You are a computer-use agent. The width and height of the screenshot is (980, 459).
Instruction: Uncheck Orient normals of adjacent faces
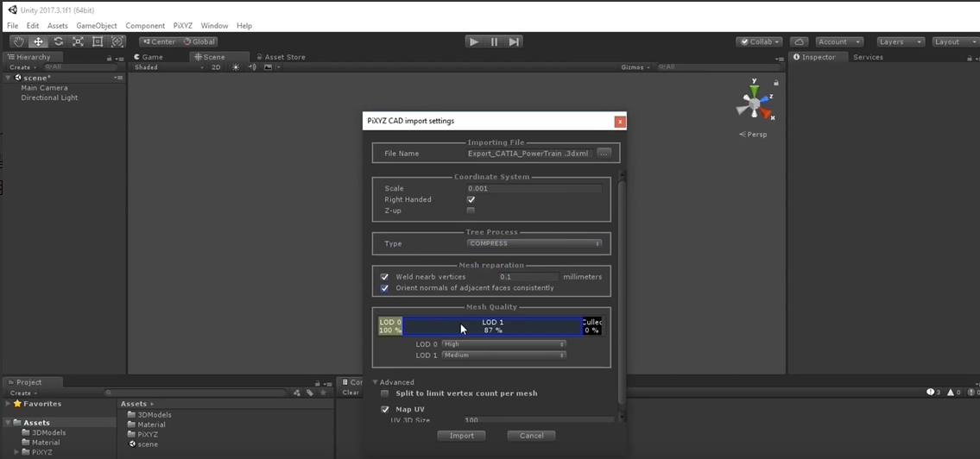point(384,288)
